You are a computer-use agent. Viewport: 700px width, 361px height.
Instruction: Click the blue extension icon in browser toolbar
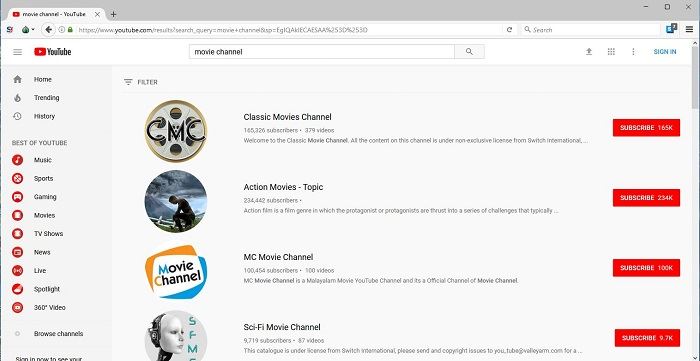click(x=671, y=29)
